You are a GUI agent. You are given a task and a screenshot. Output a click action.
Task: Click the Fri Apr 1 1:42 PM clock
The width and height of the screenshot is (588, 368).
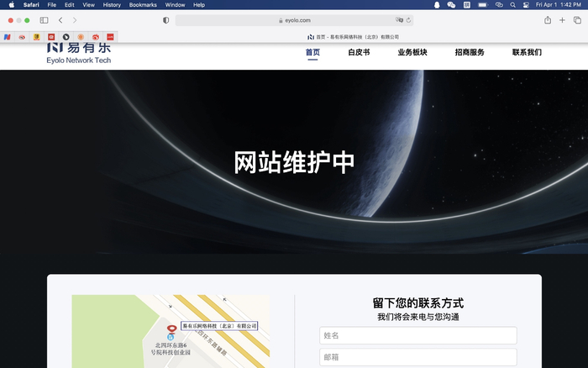[559, 5]
